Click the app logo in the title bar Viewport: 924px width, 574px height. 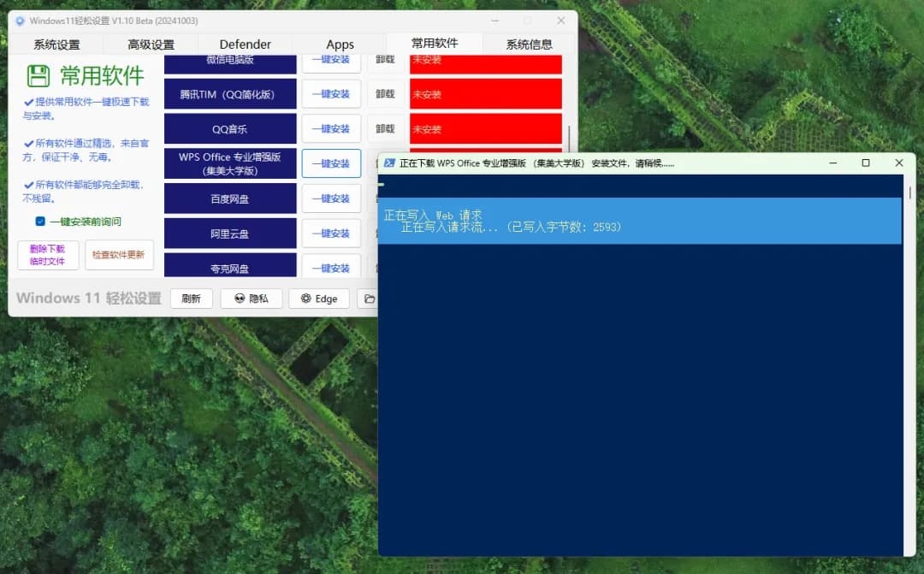[x=19, y=21]
